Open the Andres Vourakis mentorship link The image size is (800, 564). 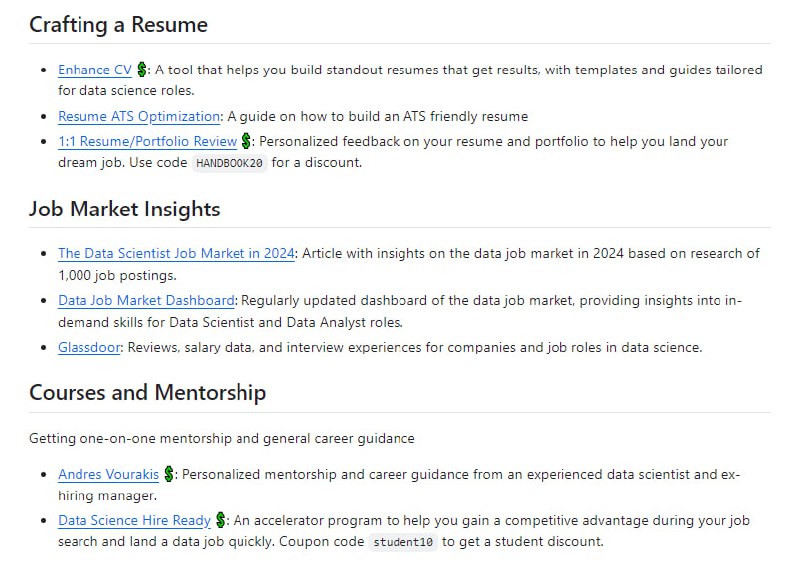tap(108, 474)
